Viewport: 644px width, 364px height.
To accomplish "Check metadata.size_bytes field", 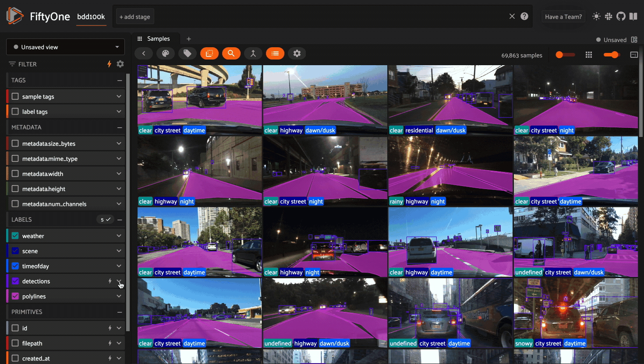I will pyautogui.click(x=15, y=143).
